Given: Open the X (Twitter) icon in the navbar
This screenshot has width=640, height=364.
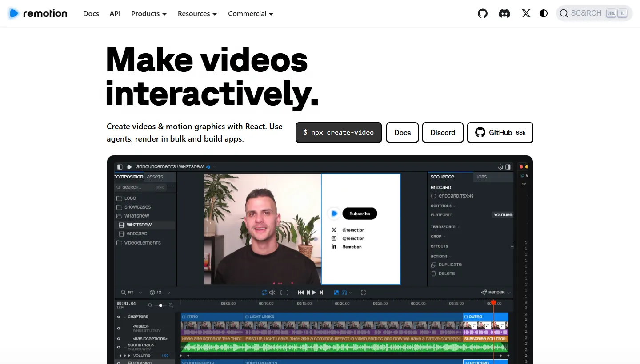Looking at the screenshot, I should [x=526, y=13].
